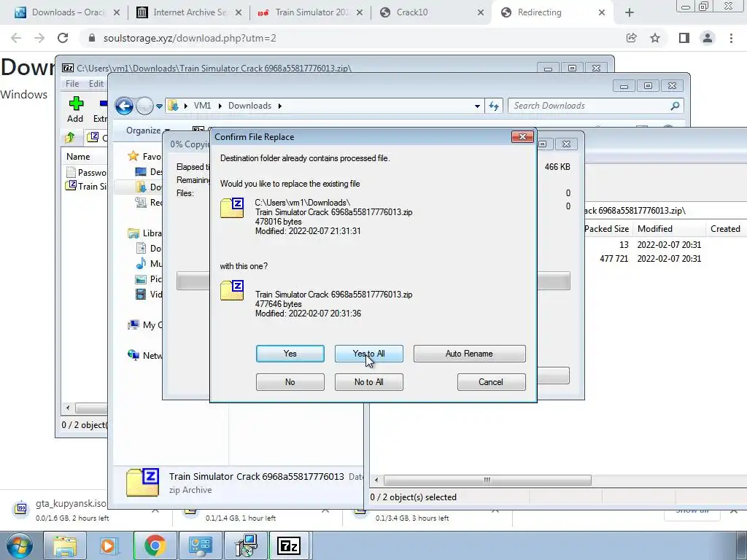The height and width of the screenshot is (560, 747).
Task: Open Chrome three-dot menu
Action: click(x=731, y=38)
